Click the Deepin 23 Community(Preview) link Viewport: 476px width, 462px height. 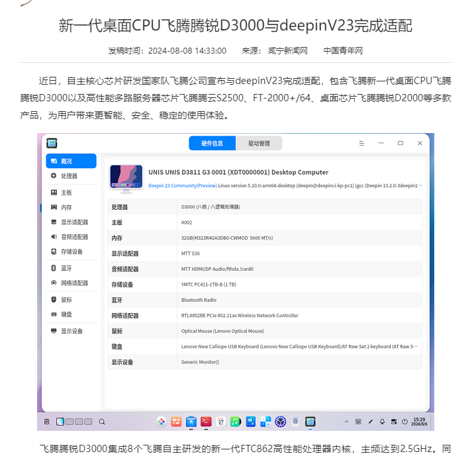click(x=183, y=185)
